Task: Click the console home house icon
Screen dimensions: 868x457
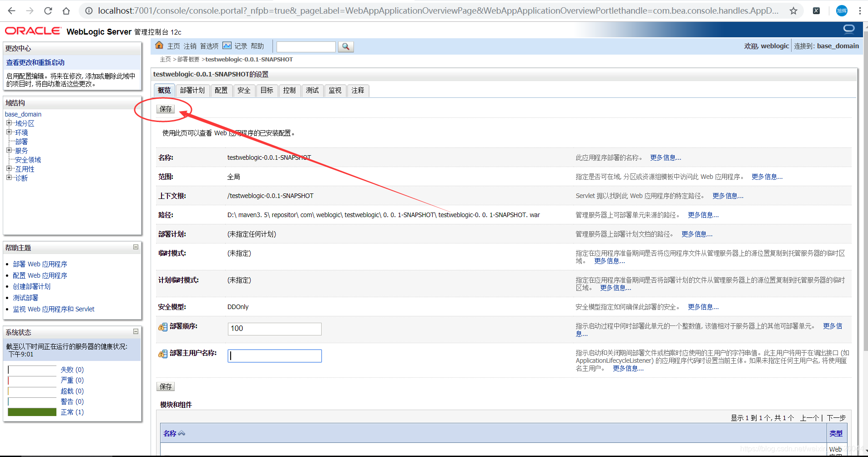Action: 159,45
